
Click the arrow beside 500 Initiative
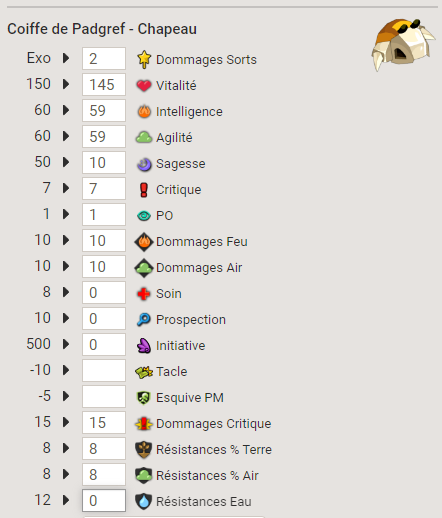tap(66, 344)
